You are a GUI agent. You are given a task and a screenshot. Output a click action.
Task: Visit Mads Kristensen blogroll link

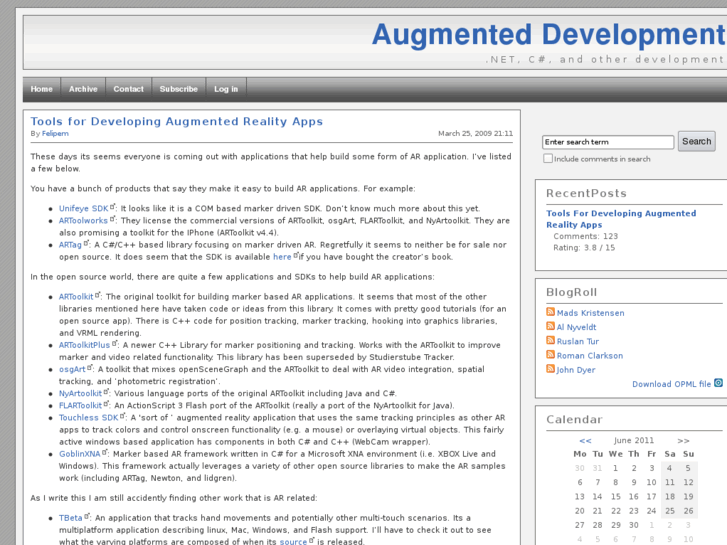(590, 313)
